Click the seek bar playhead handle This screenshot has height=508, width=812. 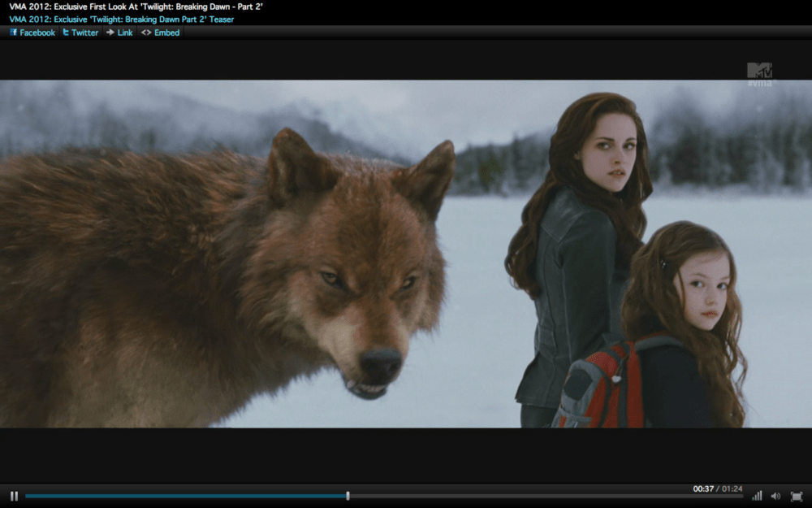pos(348,496)
